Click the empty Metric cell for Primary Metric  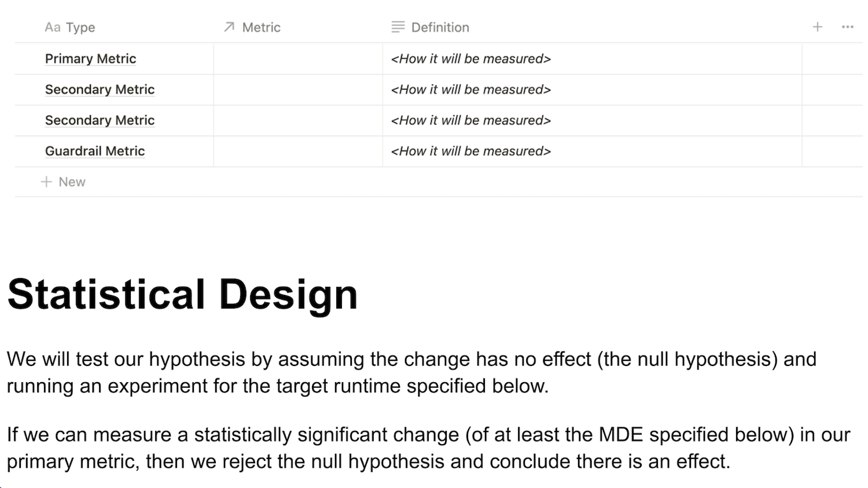point(297,59)
